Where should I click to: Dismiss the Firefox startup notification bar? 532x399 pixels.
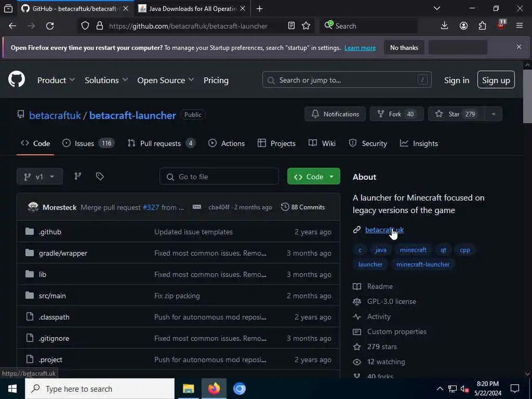[x=519, y=47]
